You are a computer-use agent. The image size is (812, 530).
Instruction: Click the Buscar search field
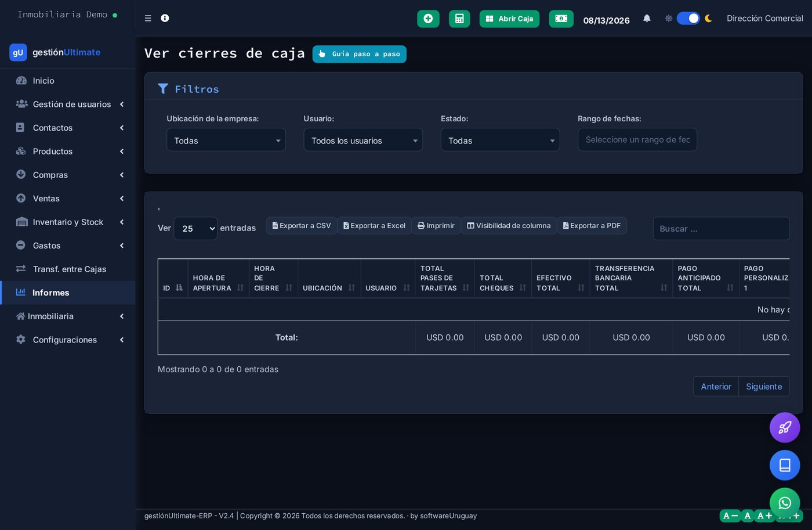click(x=721, y=229)
